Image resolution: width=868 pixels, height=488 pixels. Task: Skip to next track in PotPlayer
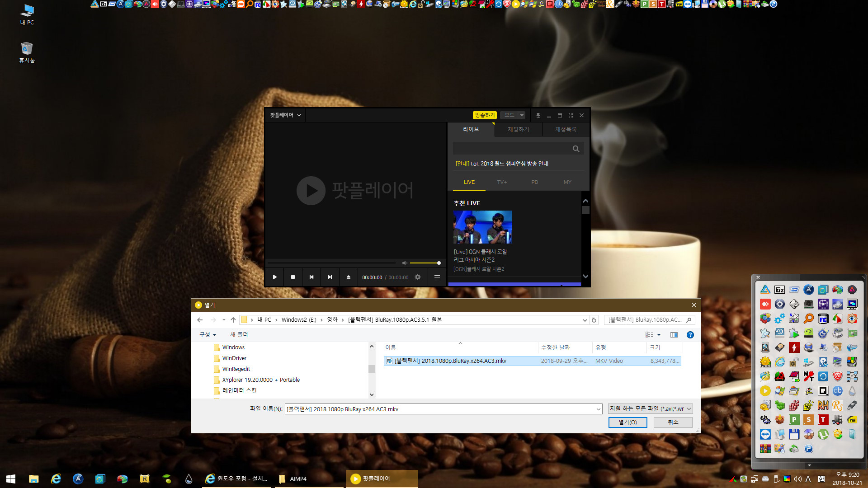tap(330, 277)
